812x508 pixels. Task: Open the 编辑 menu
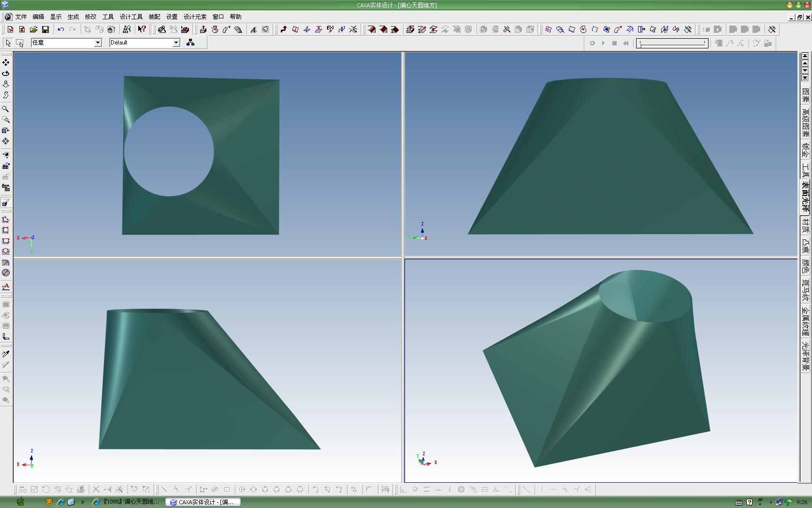(x=38, y=17)
